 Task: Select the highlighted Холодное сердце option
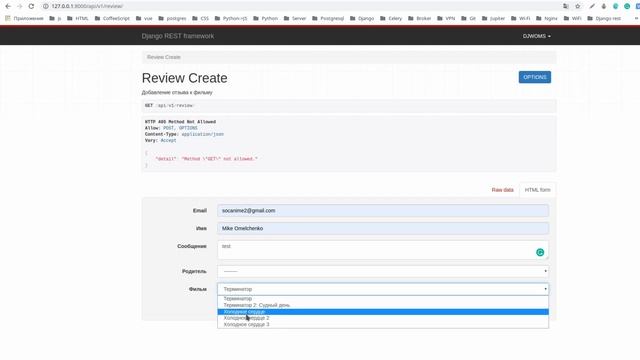(383, 312)
